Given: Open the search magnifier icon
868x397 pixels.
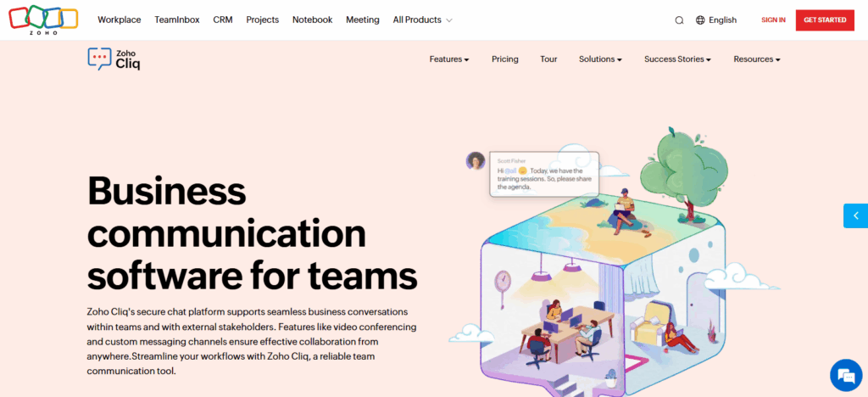Looking at the screenshot, I should coord(679,20).
